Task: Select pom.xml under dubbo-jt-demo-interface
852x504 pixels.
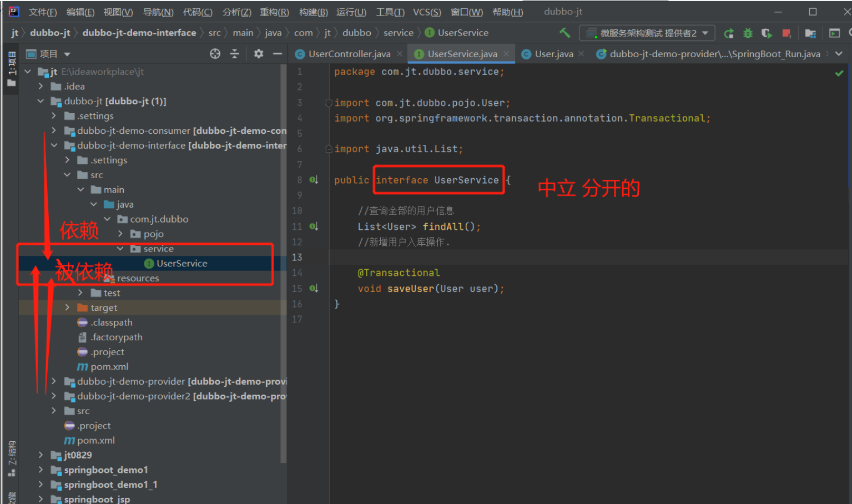Action: point(103,366)
